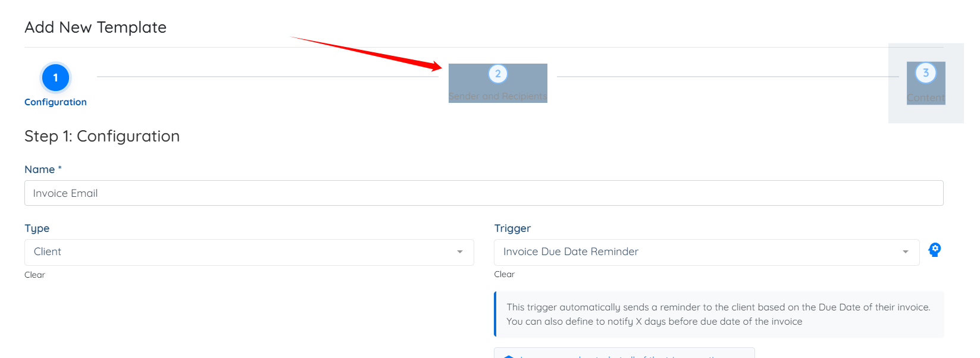Click the Add New Template title
The height and width of the screenshot is (358, 980).
pos(95,27)
